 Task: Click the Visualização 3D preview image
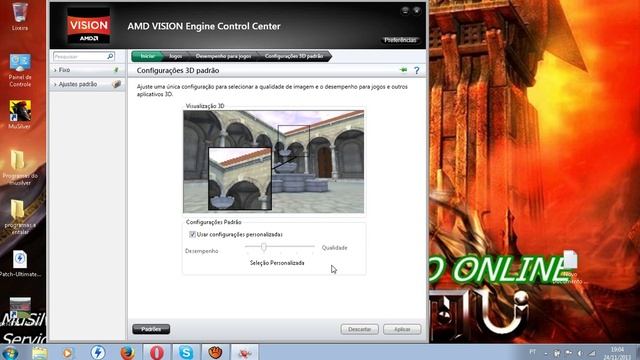point(273,162)
